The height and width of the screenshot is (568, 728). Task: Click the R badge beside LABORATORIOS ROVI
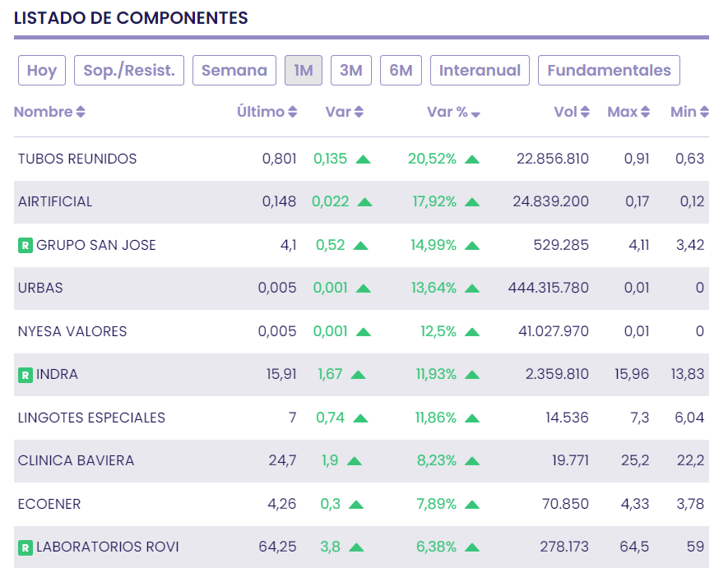coord(26,547)
